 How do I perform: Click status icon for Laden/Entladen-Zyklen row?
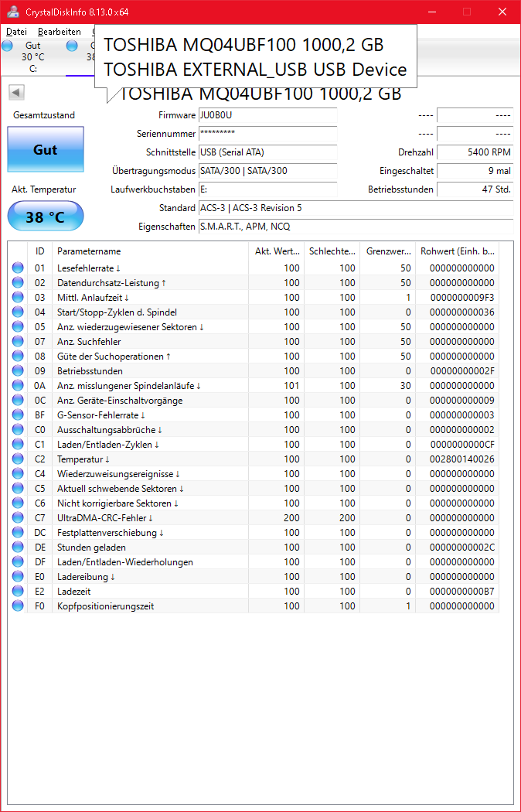click(x=18, y=445)
